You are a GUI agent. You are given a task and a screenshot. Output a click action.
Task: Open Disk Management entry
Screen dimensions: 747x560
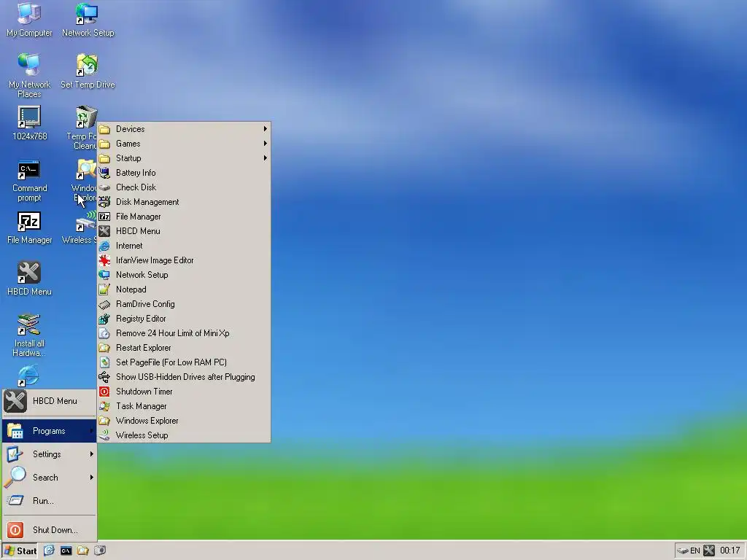point(184,202)
